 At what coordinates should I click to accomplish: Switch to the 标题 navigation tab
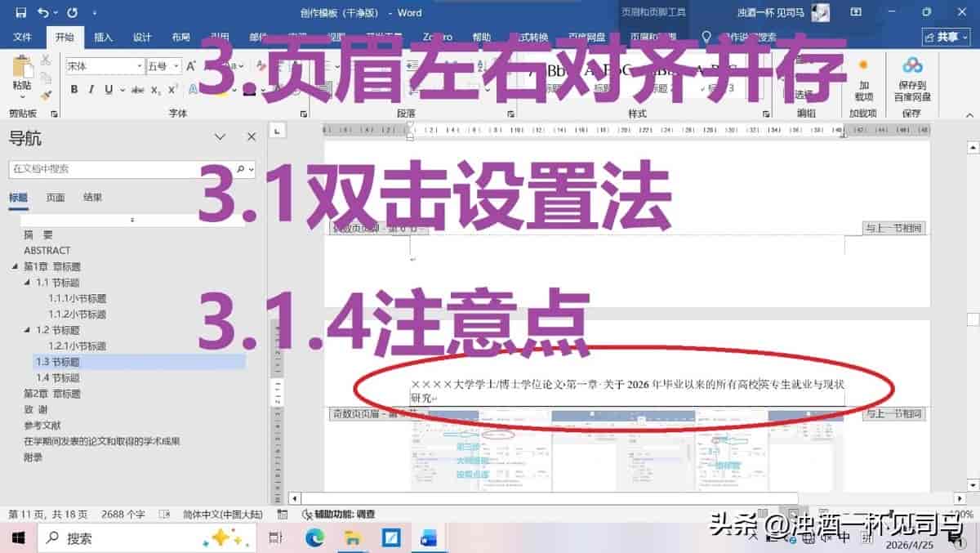[x=18, y=197]
